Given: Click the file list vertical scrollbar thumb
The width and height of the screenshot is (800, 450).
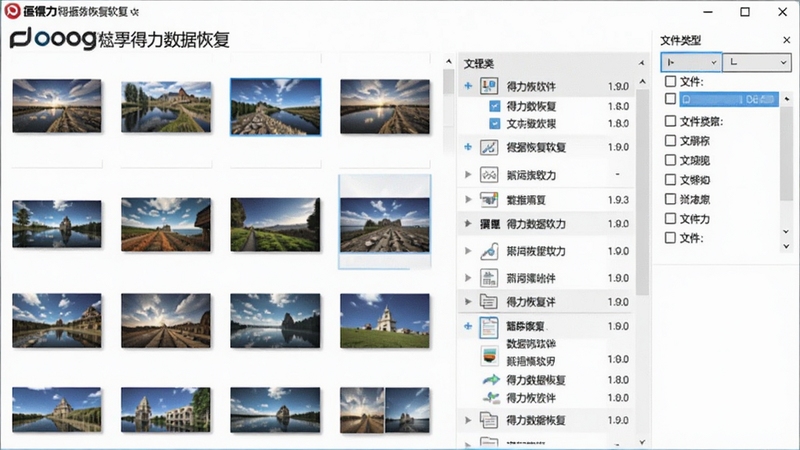Looking at the screenshot, I should [642, 192].
